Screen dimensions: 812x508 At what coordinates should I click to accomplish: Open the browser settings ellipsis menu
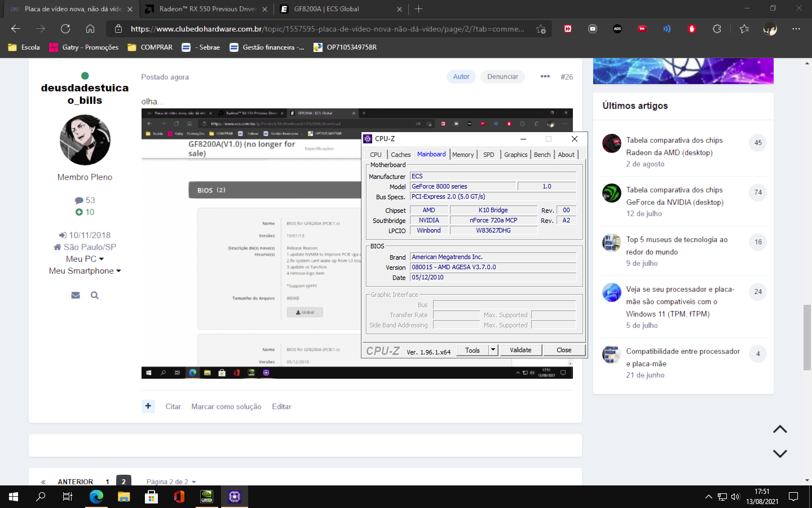[796, 29]
